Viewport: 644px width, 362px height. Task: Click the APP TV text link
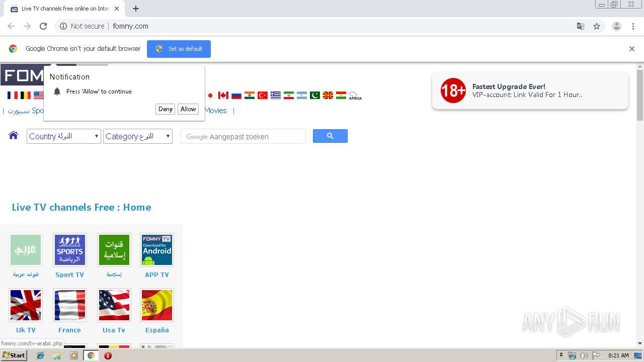157,275
